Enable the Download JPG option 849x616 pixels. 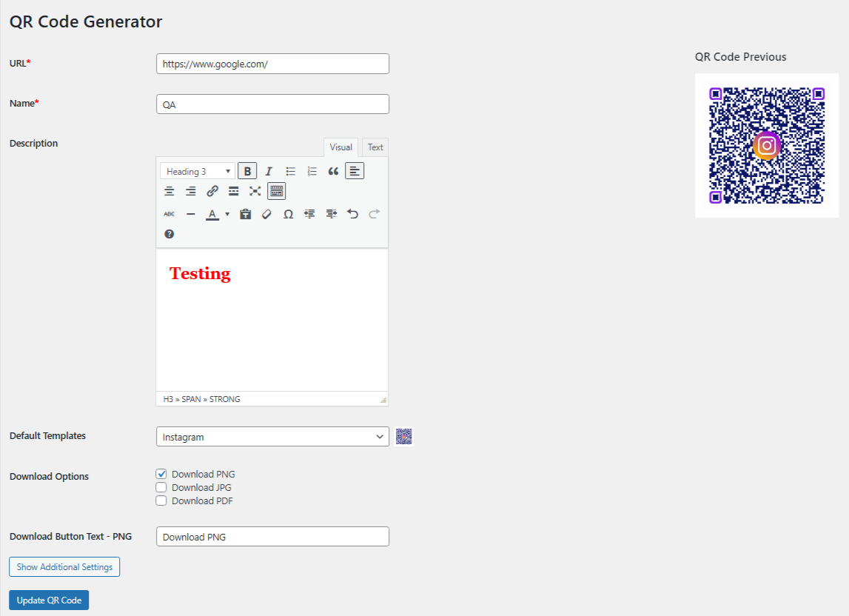pyautogui.click(x=161, y=487)
